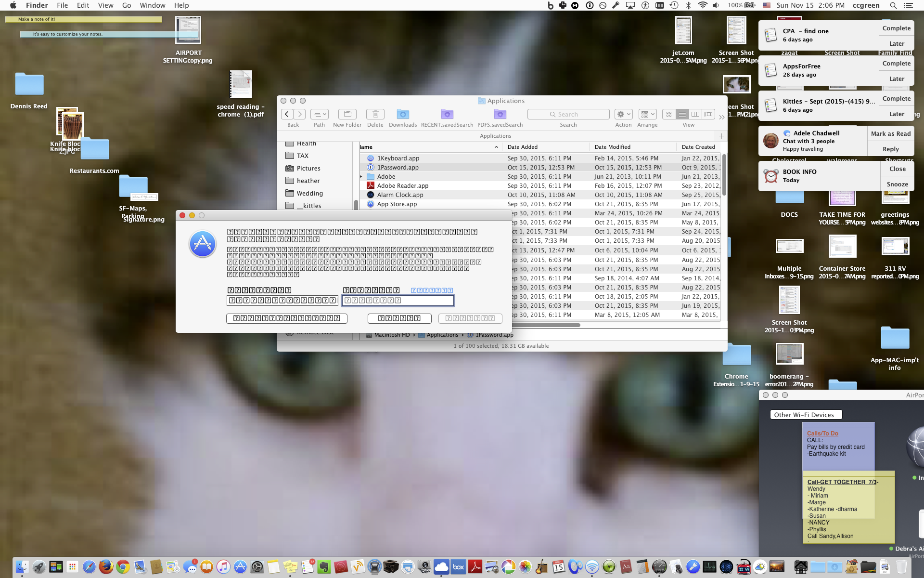Open Launchpad from the Dock
Viewport: 924px width, 578px height.
pos(39,567)
